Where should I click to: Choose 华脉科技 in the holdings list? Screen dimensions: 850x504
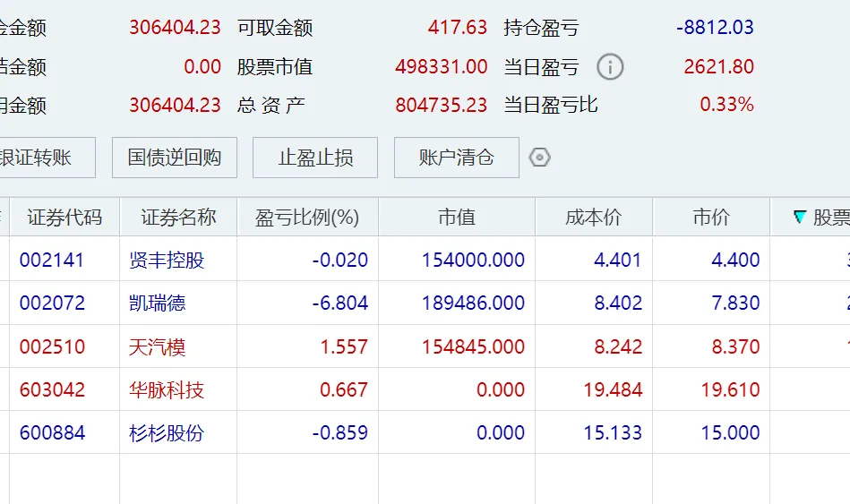[167, 389]
